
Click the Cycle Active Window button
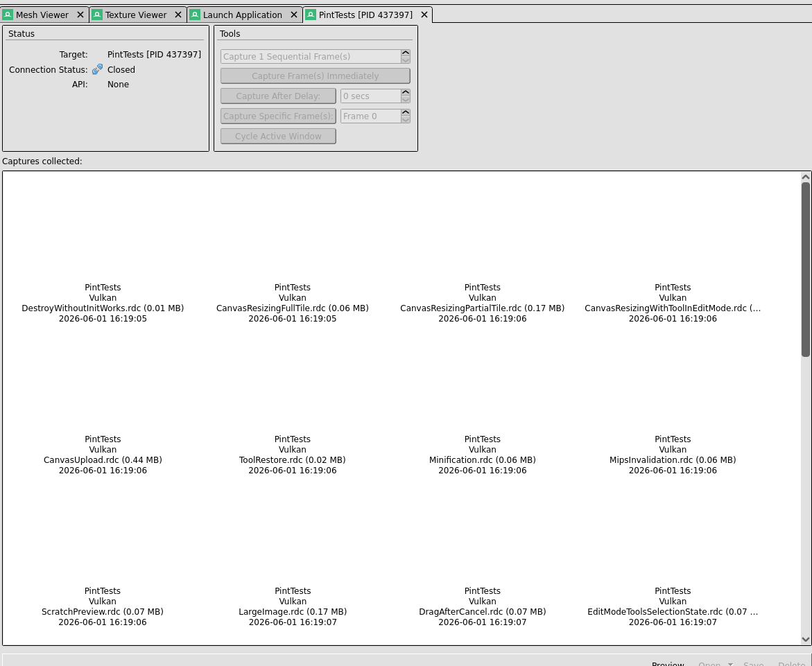coord(278,136)
